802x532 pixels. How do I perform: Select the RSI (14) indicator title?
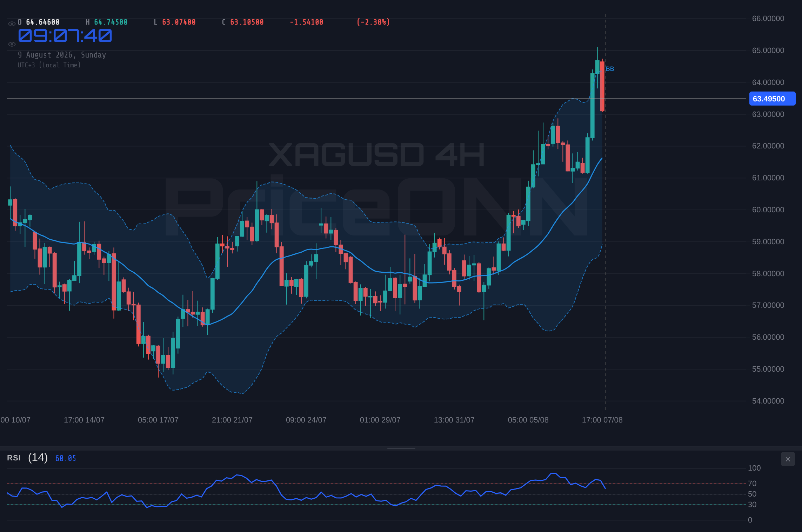[27, 458]
